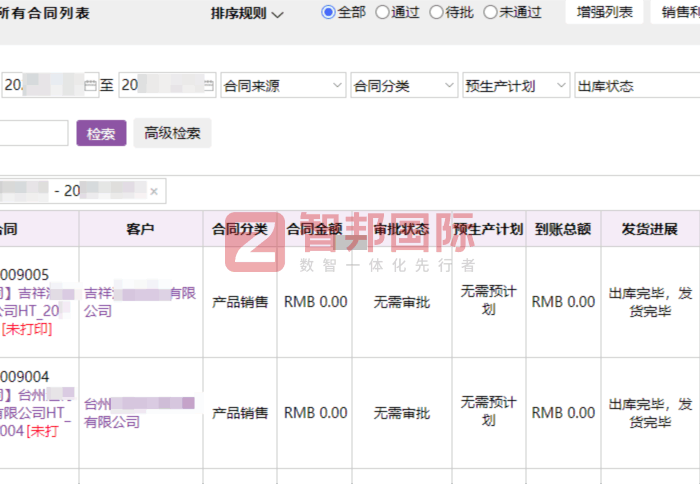Open 高级检索 advanced search

(x=172, y=133)
